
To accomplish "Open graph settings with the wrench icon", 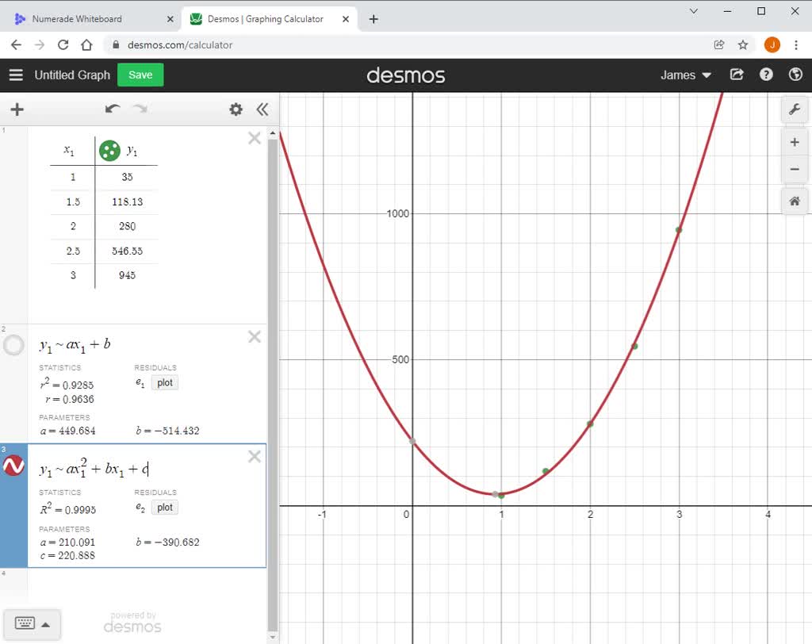I will click(795, 109).
